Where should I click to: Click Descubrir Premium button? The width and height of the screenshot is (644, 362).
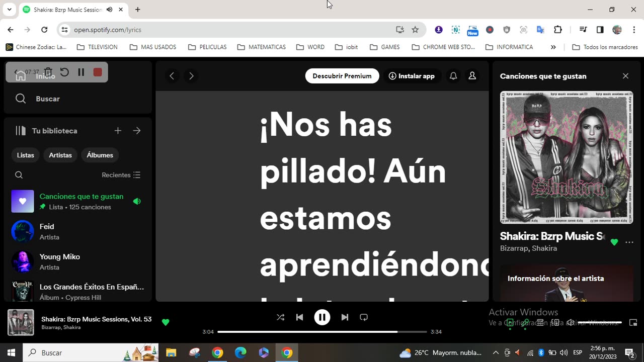pos(342,76)
